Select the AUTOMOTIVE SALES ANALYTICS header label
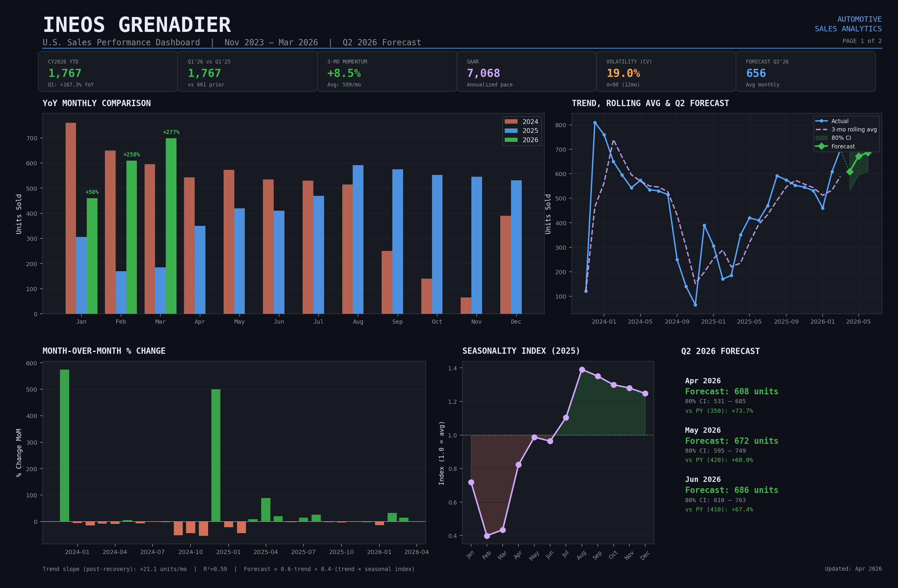 [x=848, y=24]
